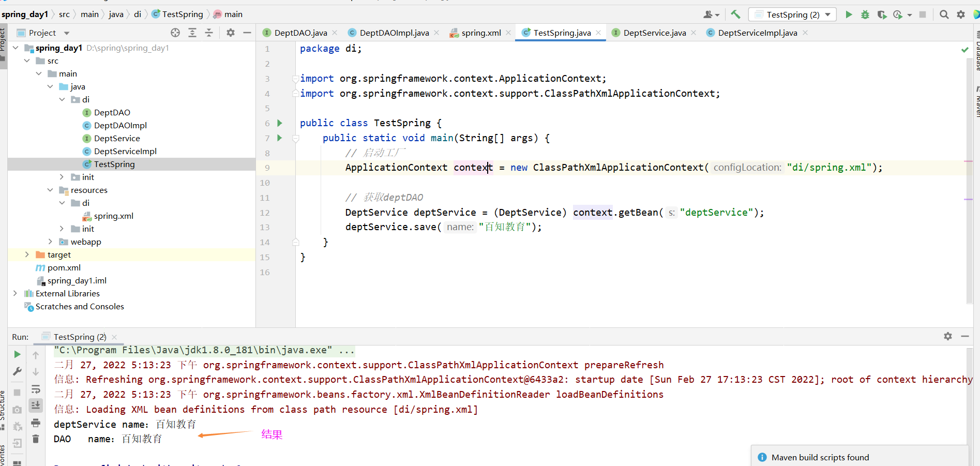Rerun TestSpring in the Run panel
This screenshot has width=980, height=466.
[x=17, y=354]
